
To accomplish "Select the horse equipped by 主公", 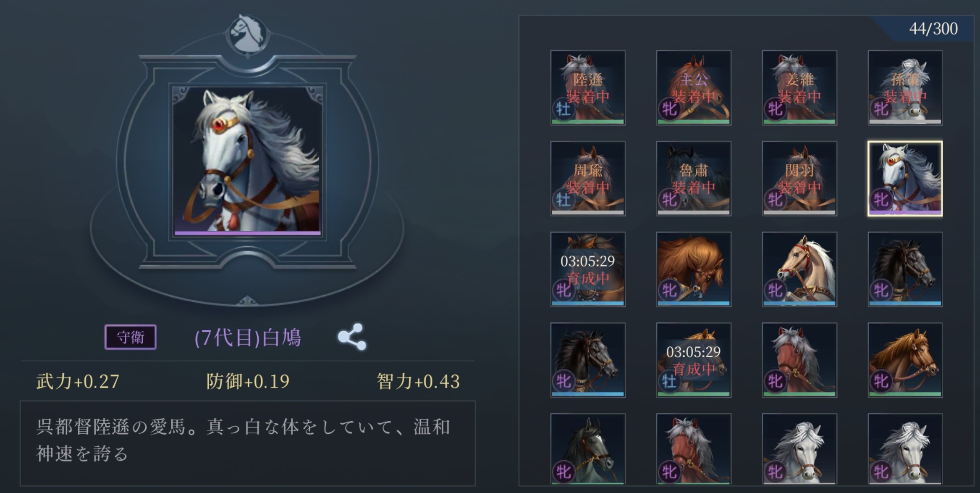I will [694, 88].
